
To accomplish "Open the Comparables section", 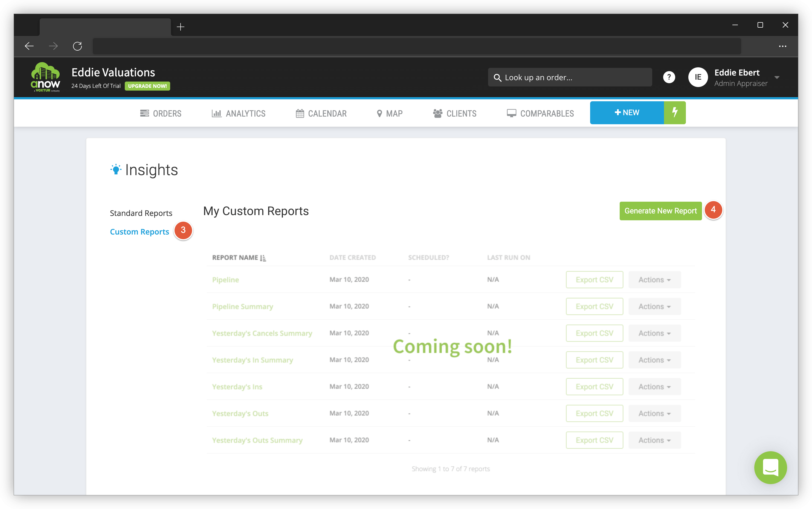I will pos(540,113).
